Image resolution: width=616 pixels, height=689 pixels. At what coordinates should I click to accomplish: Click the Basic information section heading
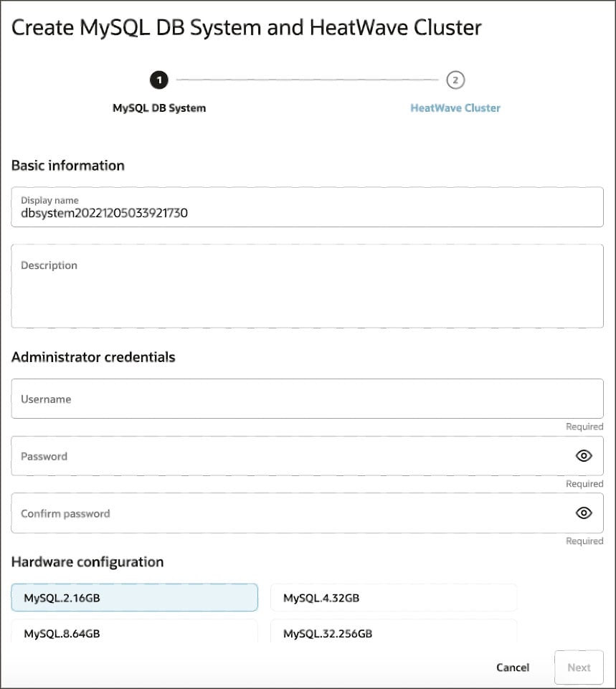pos(67,166)
